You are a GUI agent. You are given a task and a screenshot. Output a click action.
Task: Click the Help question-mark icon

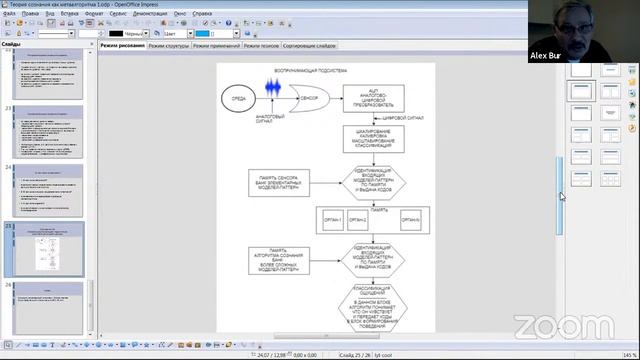click(229, 23)
